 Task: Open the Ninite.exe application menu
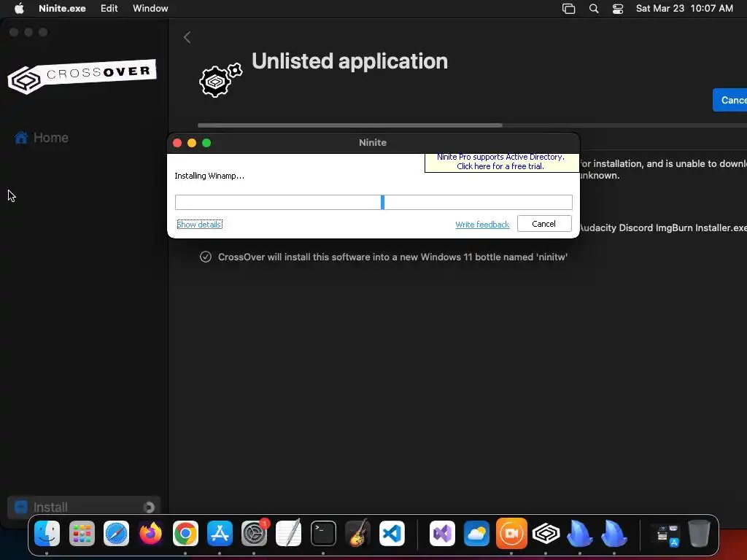[62, 8]
